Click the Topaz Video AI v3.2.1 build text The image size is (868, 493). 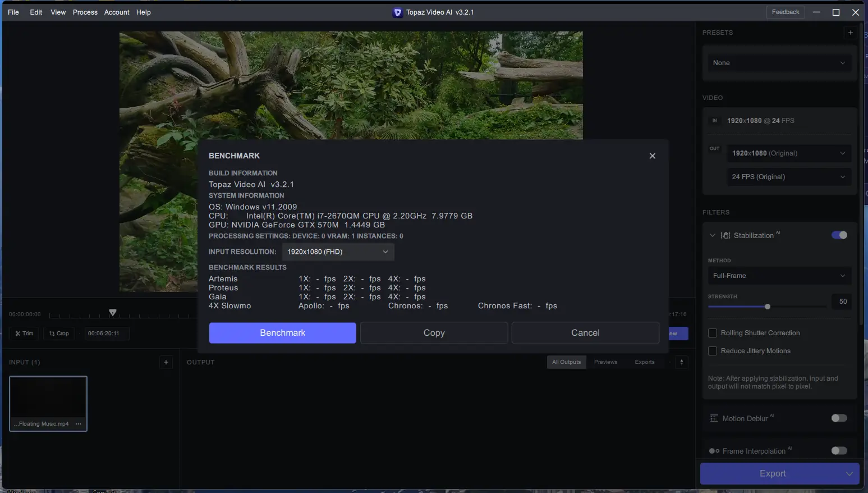pos(251,184)
